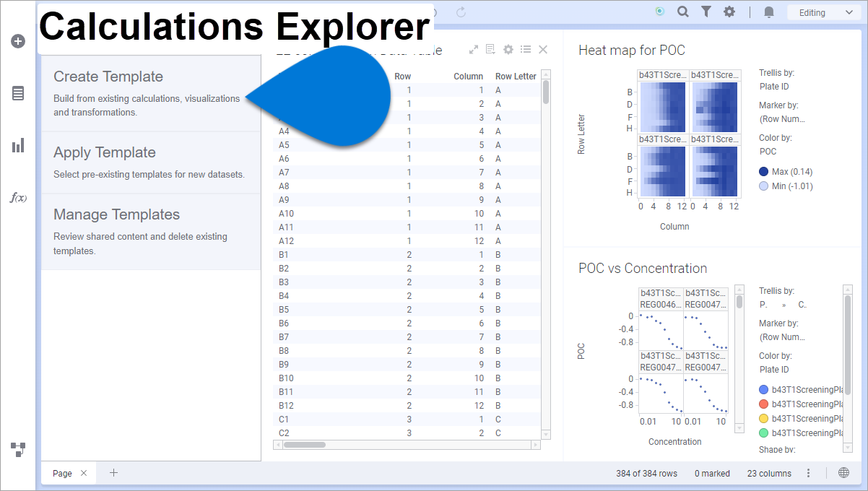Open the f(x) calculations sidebar icon
The image size is (868, 491).
(x=18, y=197)
